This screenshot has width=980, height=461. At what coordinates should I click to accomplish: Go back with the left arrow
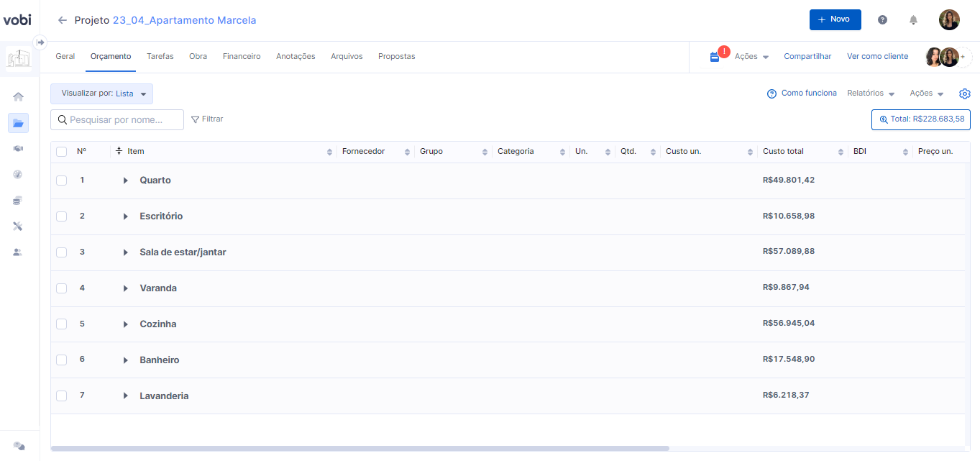(x=63, y=20)
